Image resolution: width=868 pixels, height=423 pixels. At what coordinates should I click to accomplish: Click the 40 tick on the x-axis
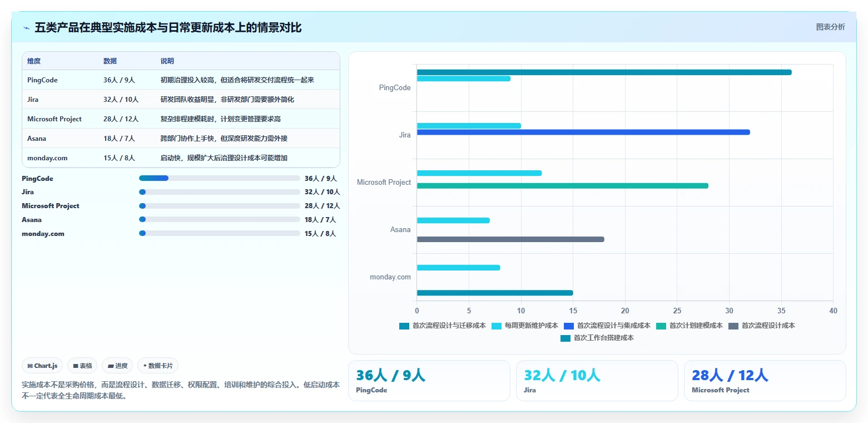pyautogui.click(x=832, y=311)
